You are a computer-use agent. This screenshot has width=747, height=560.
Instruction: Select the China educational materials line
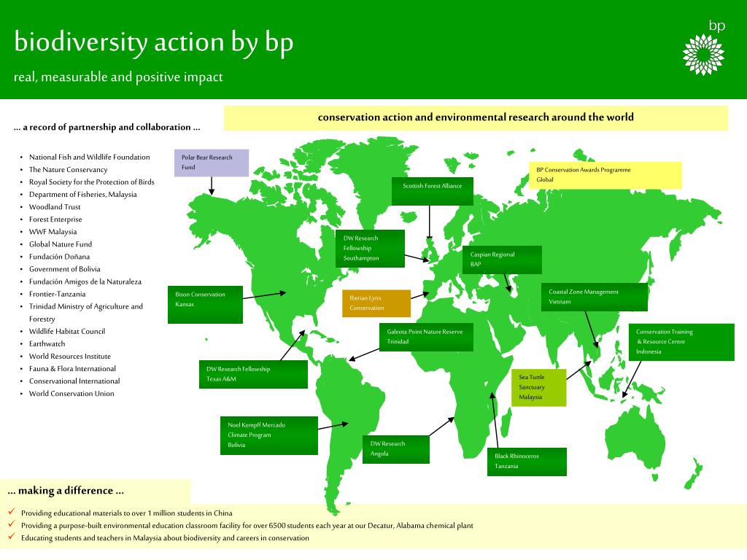click(x=127, y=513)
